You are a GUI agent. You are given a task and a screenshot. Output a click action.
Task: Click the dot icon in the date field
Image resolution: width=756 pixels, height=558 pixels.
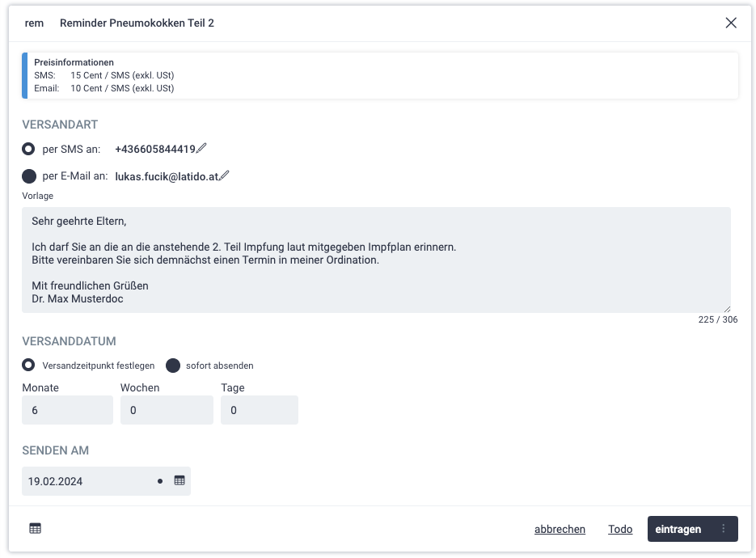coord(160,481)
